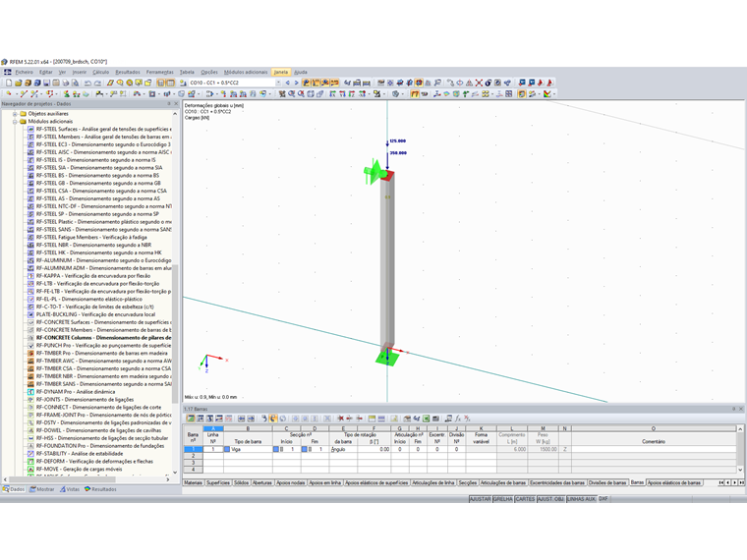Click the RF-TIMBER Pro module icon

31,353
